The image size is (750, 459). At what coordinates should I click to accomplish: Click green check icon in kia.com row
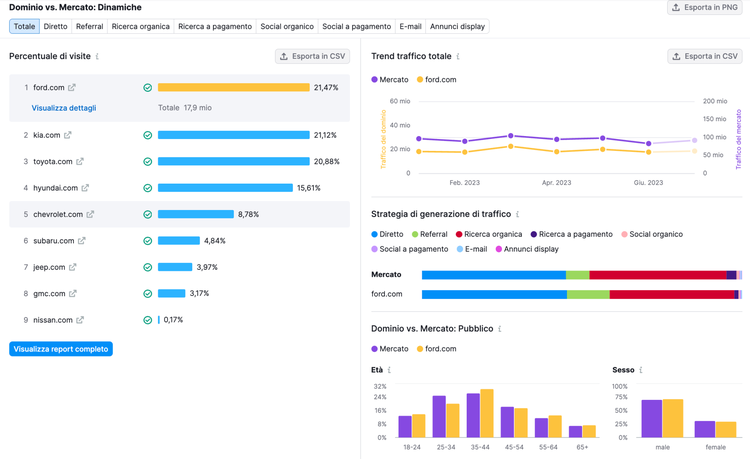pos(148,135)
